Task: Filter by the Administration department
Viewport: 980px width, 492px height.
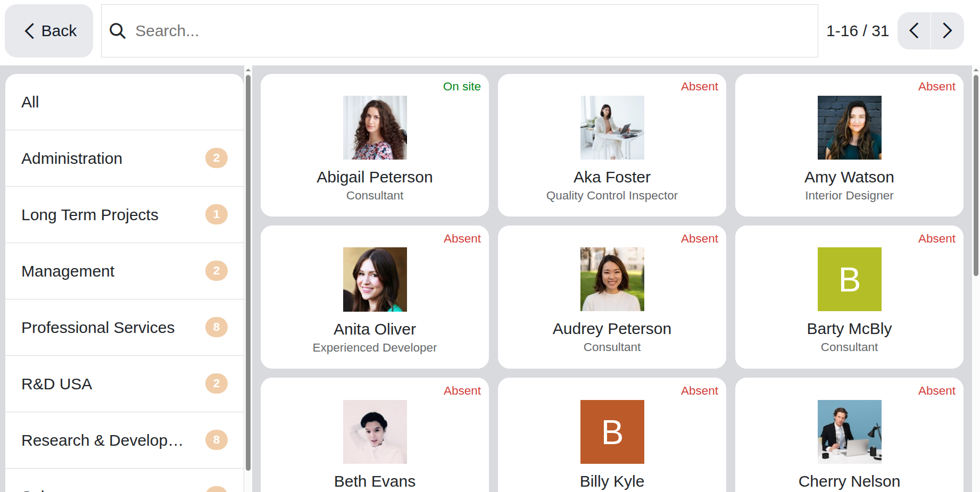Action: (x=124, y=159)
